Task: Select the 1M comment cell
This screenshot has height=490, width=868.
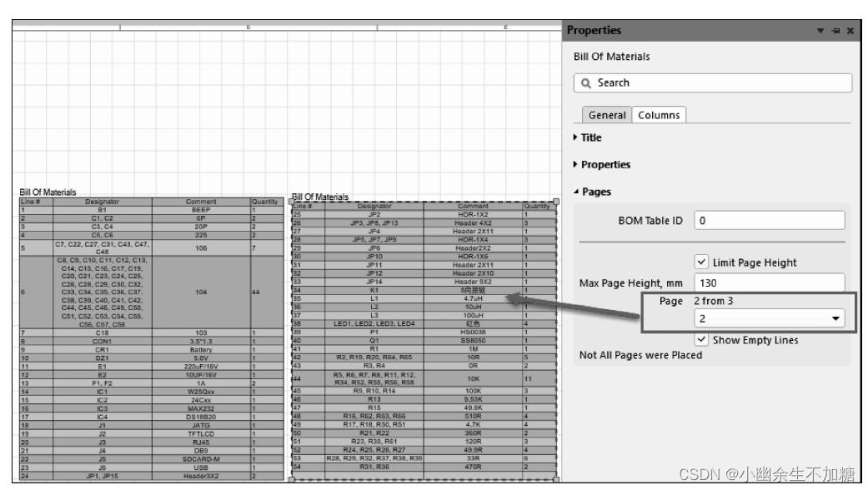Action: click(x=474, y=349)
